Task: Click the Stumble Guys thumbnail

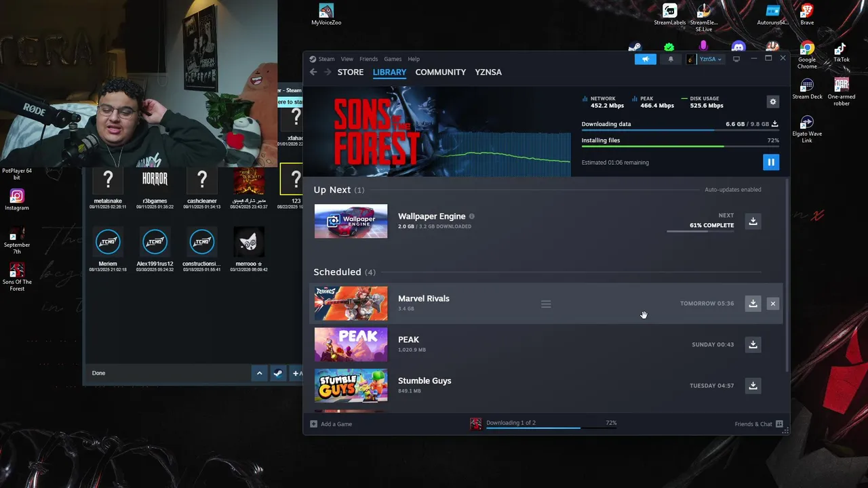Action: click(x=351, y=386)
